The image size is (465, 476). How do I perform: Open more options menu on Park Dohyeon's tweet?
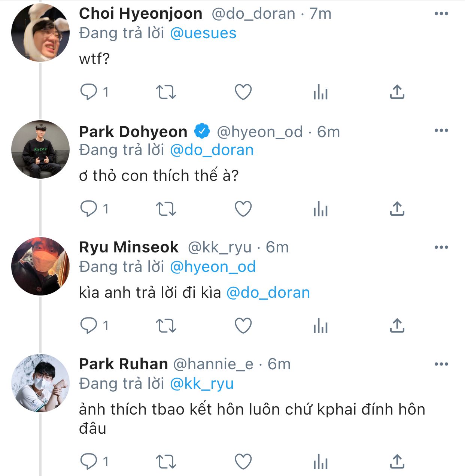point(441,131)
